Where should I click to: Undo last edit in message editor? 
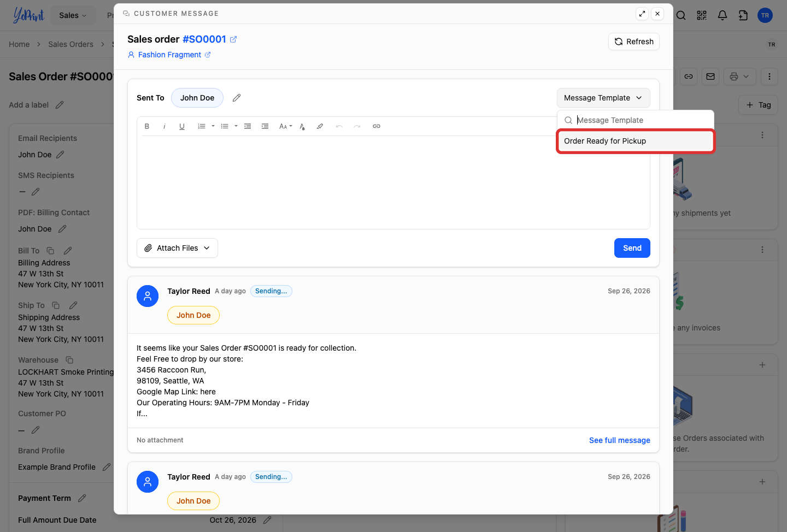click(x=339, y=126)
